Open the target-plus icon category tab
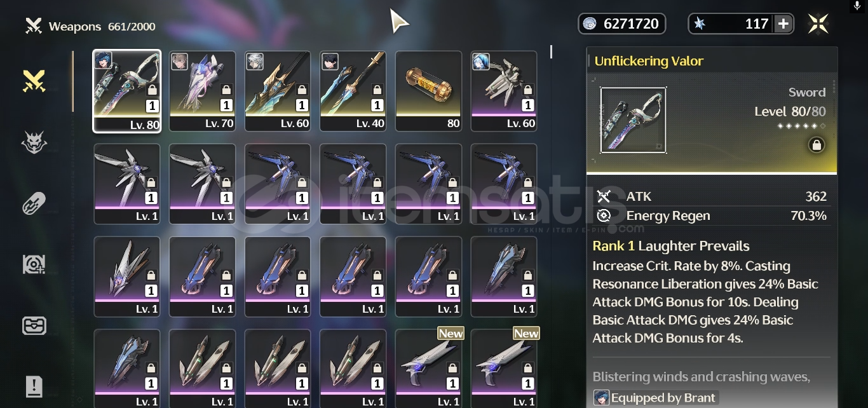The image size is (868, 408). (34, 264)
